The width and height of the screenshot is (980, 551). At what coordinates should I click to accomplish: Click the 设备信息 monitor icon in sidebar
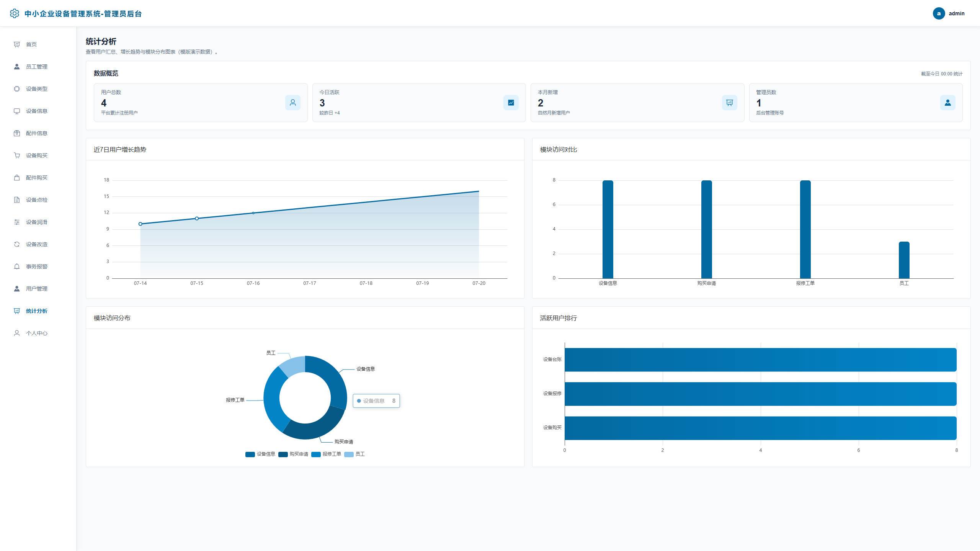(x=17, y=111)
